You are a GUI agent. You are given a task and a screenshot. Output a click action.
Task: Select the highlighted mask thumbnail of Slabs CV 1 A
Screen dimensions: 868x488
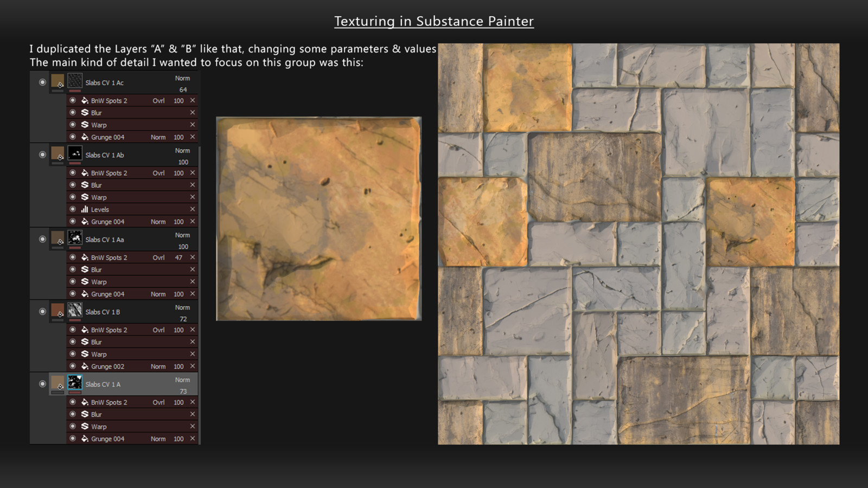pos(75,383)
